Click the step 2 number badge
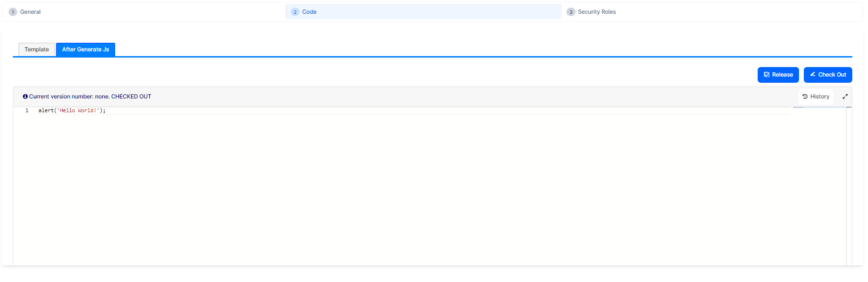 (x=295, y=12)
